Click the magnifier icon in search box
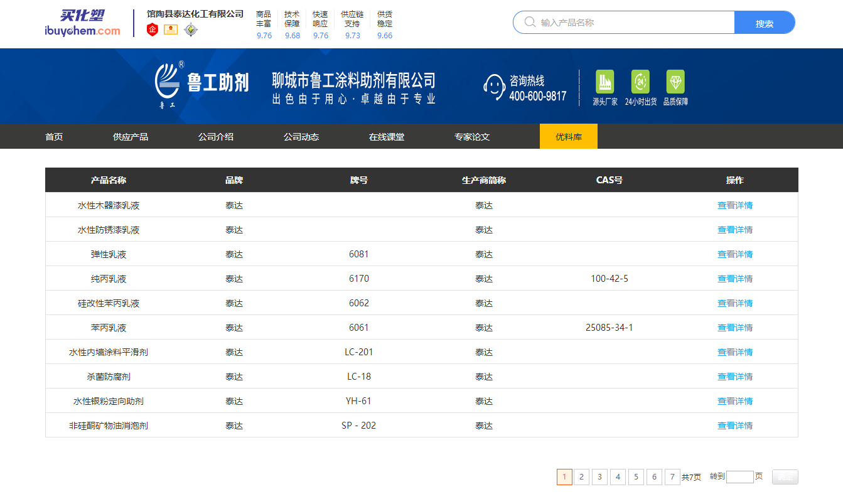The image size is (843, 504). [x=530, y=23]
